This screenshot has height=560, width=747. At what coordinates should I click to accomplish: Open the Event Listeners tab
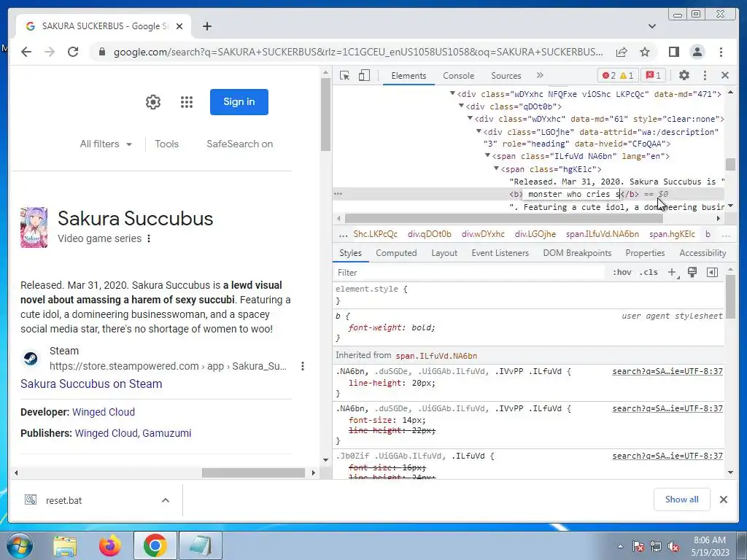(x=500, y=253)
